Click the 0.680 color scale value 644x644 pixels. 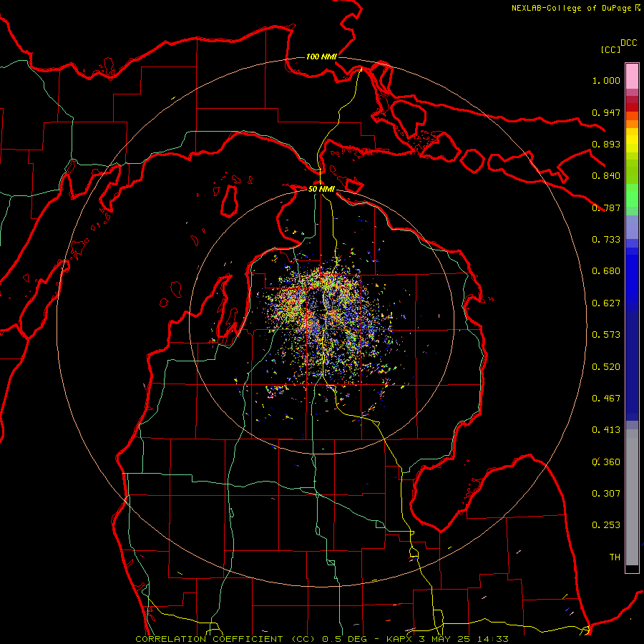pos(606,271)
